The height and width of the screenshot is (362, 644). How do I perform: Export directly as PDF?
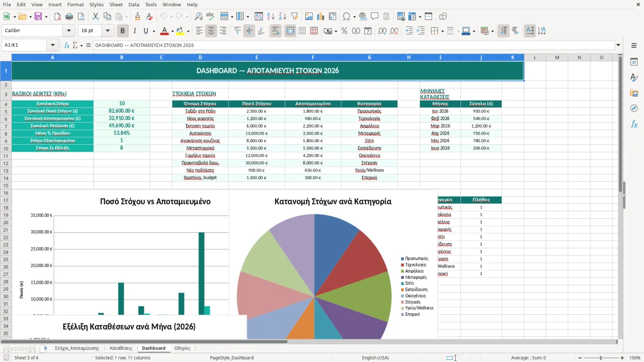(x=57, y=17)
